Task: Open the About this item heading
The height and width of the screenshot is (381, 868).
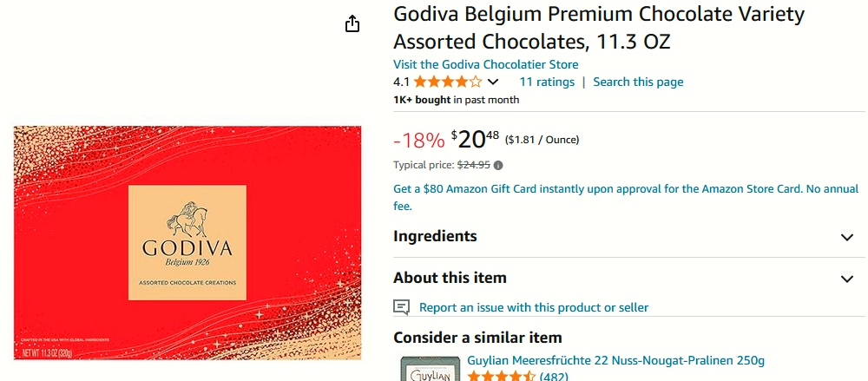Action: click(x=450, y=278)
